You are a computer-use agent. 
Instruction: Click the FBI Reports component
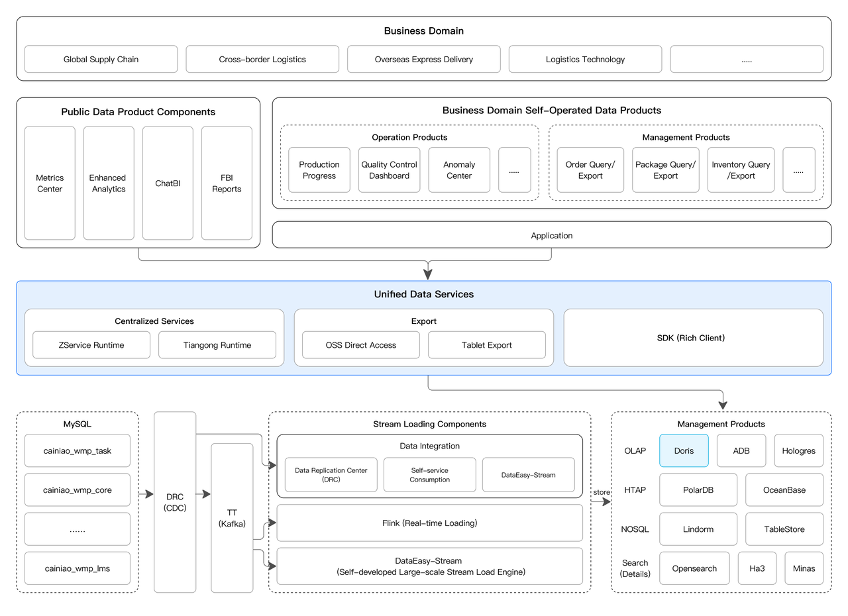pyautogui.click(x=227, y=183)
